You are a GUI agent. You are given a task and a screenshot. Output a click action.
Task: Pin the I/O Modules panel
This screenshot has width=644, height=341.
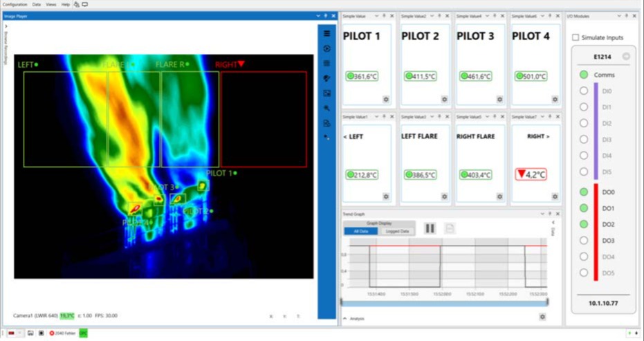click(x=627, y=16)
